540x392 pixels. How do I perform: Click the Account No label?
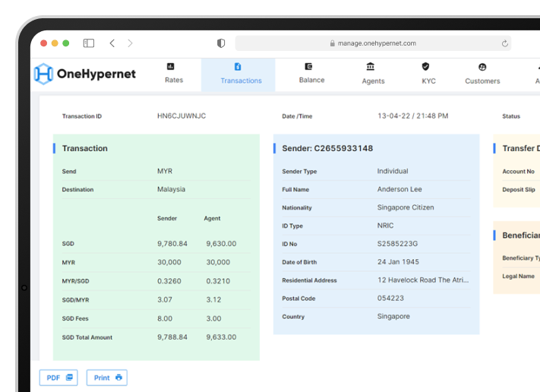[x=518, y=171]
